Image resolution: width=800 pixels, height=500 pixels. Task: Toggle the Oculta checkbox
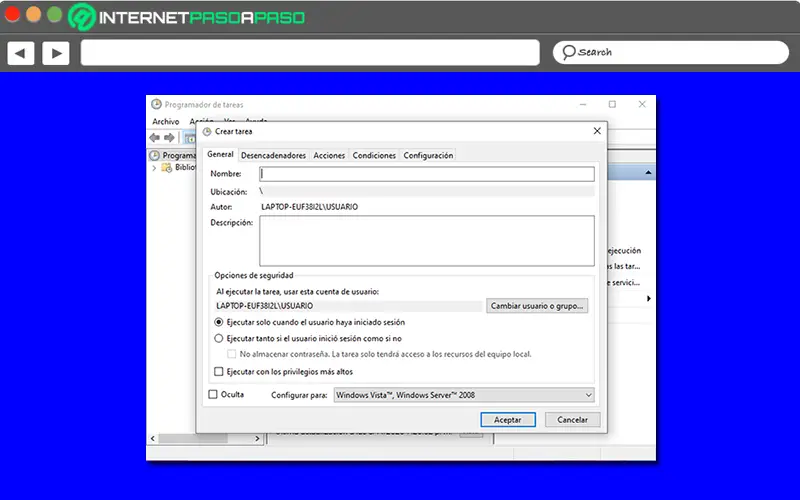(x=213, y=394)
